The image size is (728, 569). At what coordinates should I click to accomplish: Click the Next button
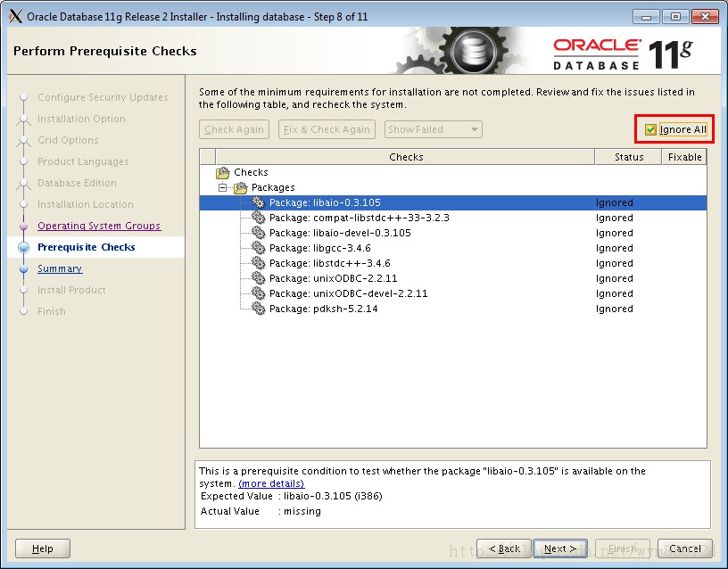pyautogui.click(x=559, y=548)
